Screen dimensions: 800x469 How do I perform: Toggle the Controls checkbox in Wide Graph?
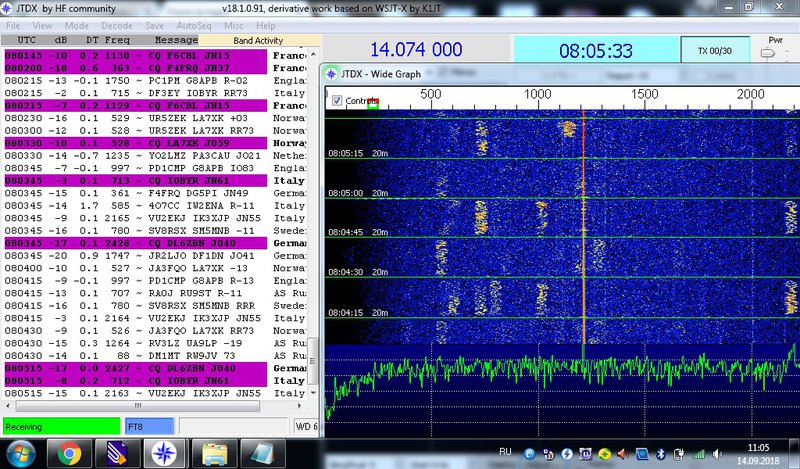(x=337, y=101)
